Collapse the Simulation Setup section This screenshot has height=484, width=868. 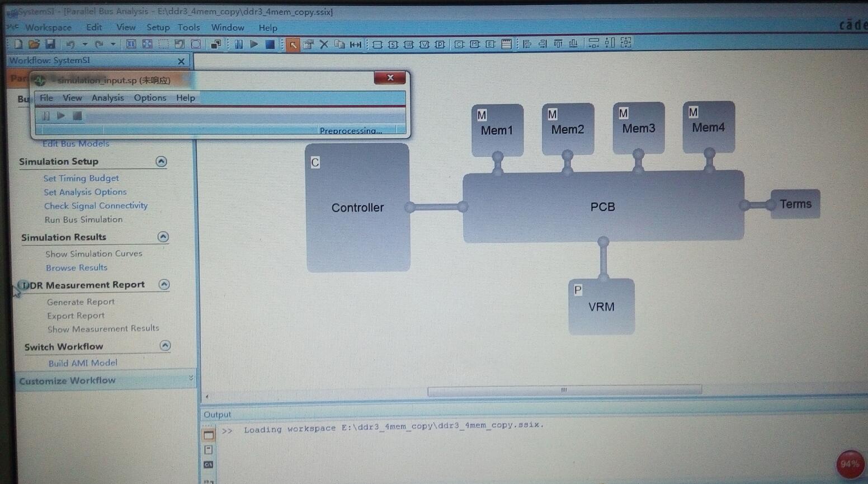coord(161,162)
